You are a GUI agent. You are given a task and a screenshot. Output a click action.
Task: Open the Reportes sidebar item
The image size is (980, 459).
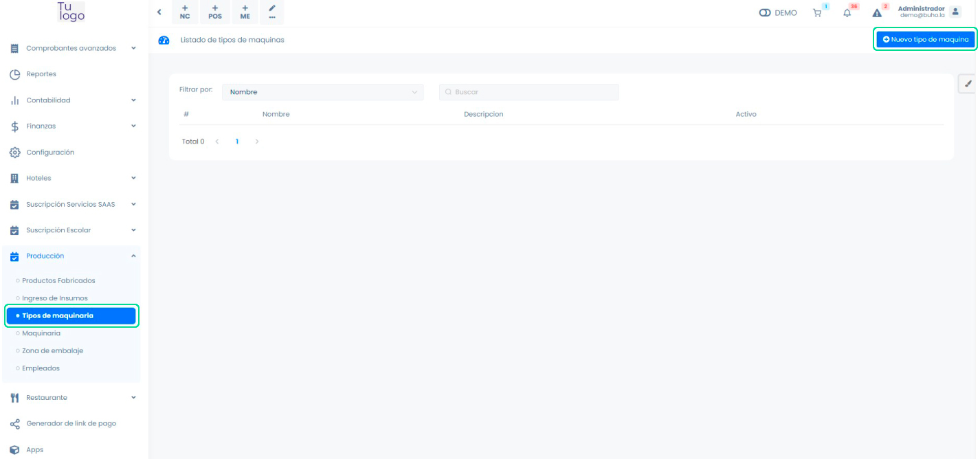pos(41,74)
